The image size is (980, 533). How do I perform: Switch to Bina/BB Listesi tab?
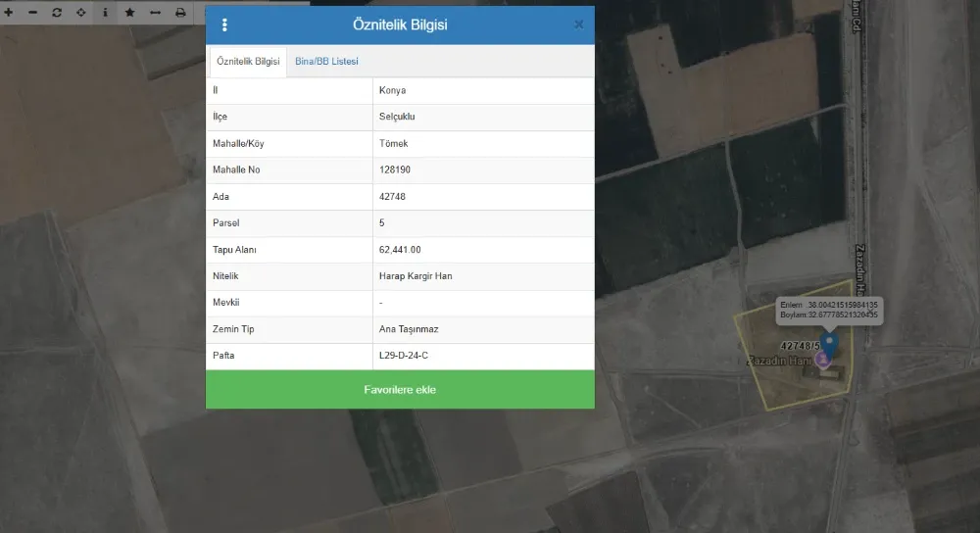click(327, 61)
